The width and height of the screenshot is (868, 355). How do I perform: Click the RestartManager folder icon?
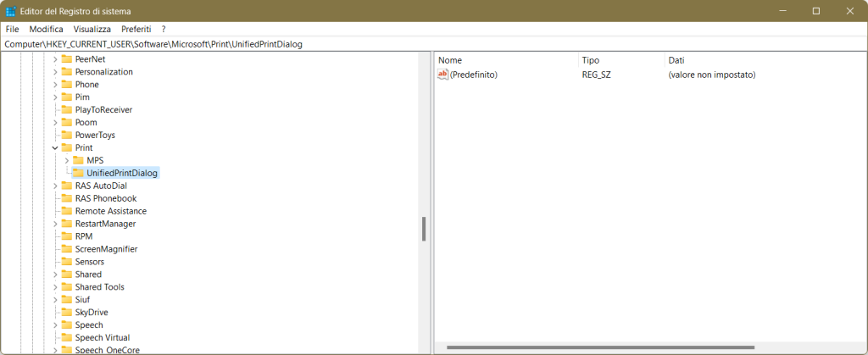[67, 224]
